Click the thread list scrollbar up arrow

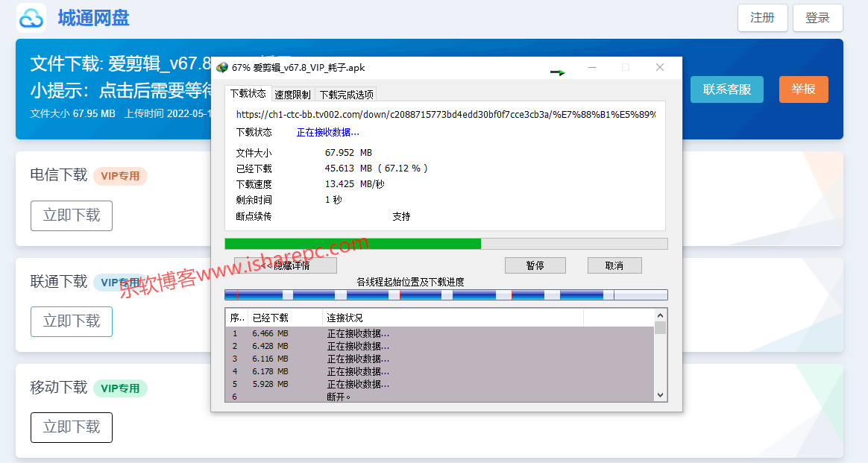click(x=660, y=315)
